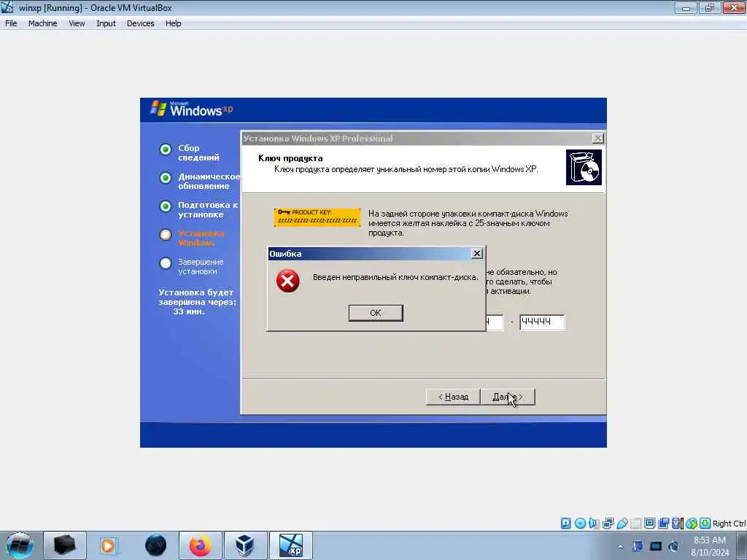Click the display status icon
The image size is (747, 560).
click(649, 524)
